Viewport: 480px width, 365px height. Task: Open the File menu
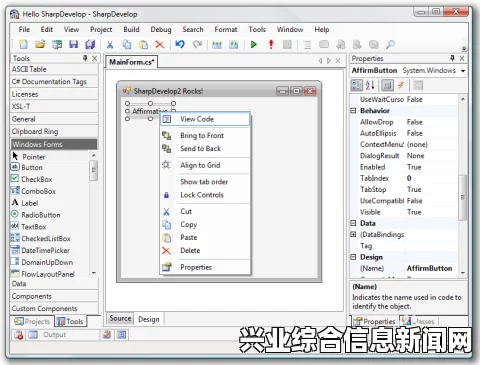click(24, 29)
